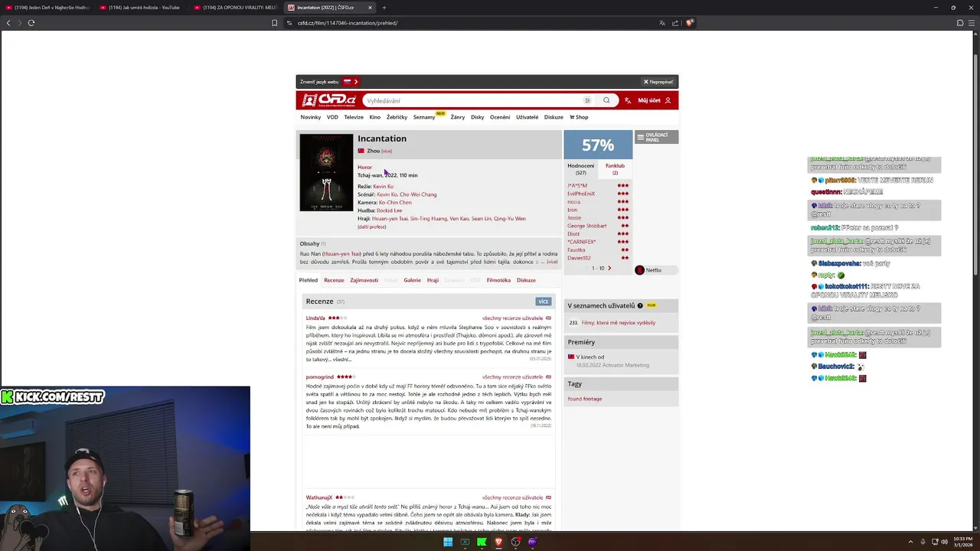Select the Fanklub (2) tab
The image size is (980, 551).
pyautogui.click(x=615, y=169)
